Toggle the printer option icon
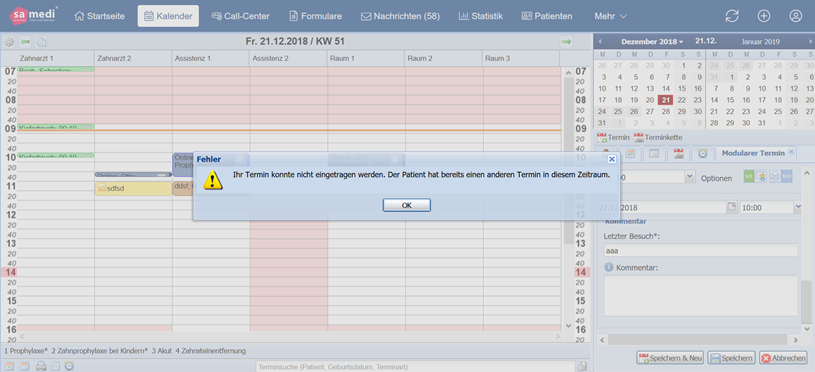Image resolution: width=815 pixels, height=372 pixels. coord(774,177)
